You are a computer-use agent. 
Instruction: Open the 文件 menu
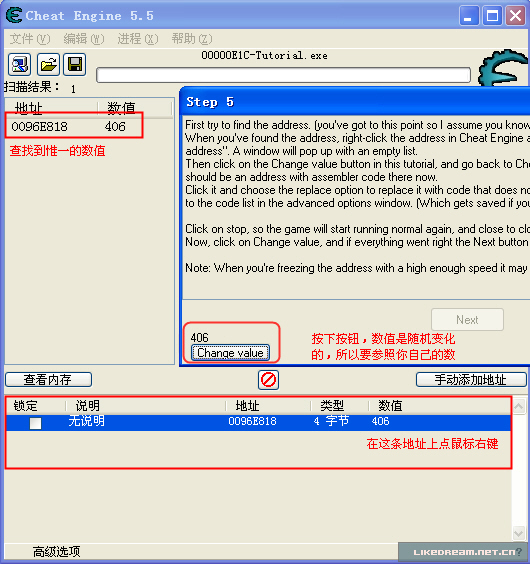30,38
